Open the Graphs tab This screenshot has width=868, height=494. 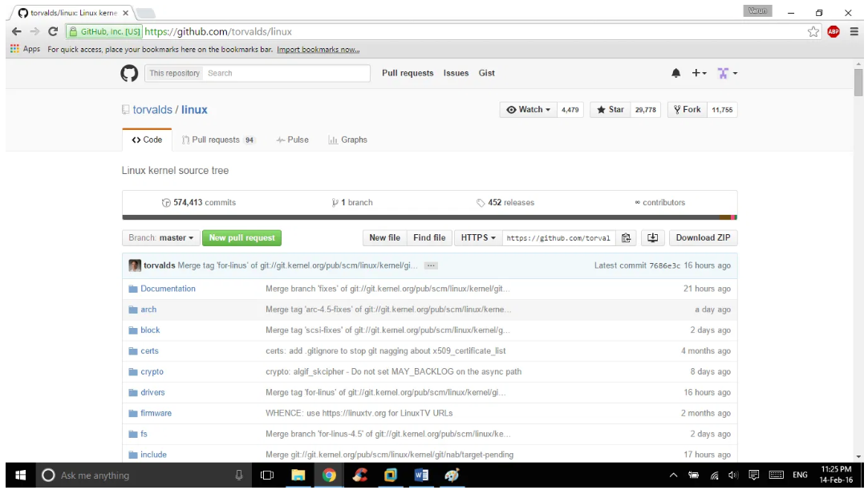tap(348, 140)
